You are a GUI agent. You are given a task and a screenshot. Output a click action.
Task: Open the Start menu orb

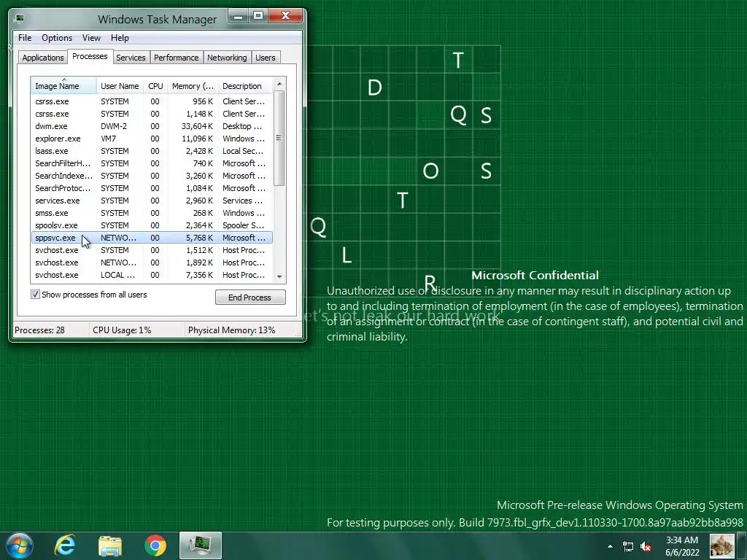pyautogui.click(x=20, y=545)
